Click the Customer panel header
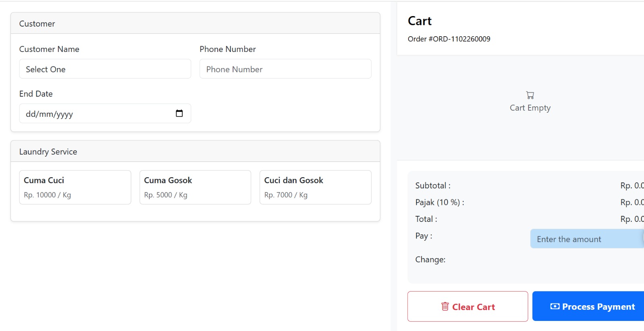Screen dimensions: 644x331 point(195,23)
